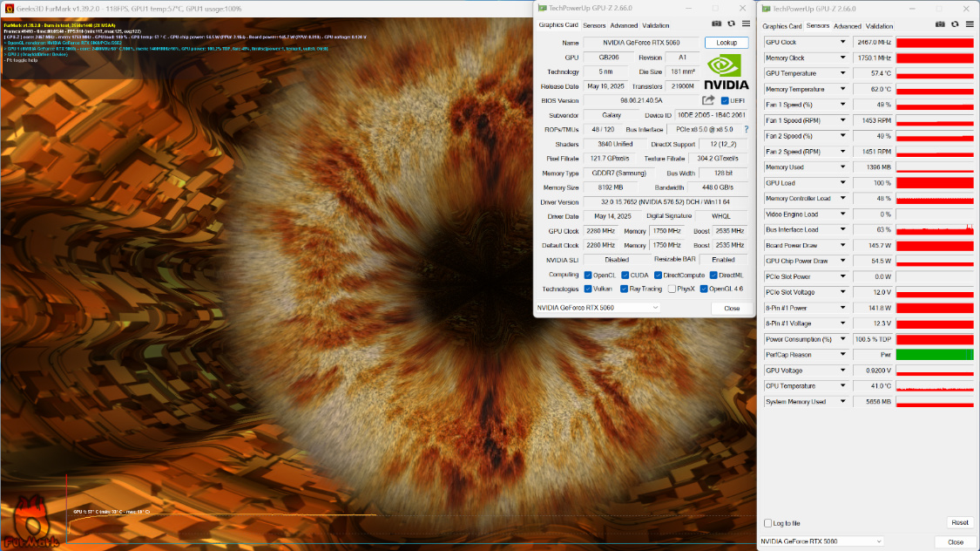Click the GPU Voltage value 0.9200 V
The width and height of the screenshot is (980, 551).
tap(873, 371)
